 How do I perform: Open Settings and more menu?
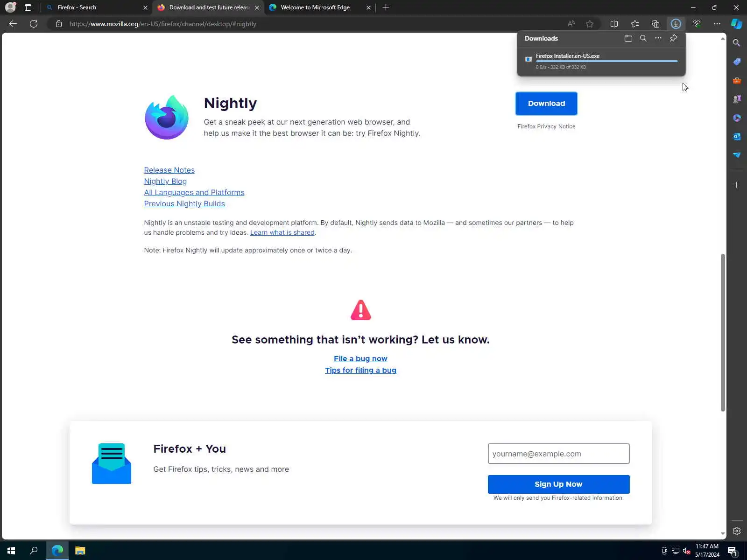(717, 24)
